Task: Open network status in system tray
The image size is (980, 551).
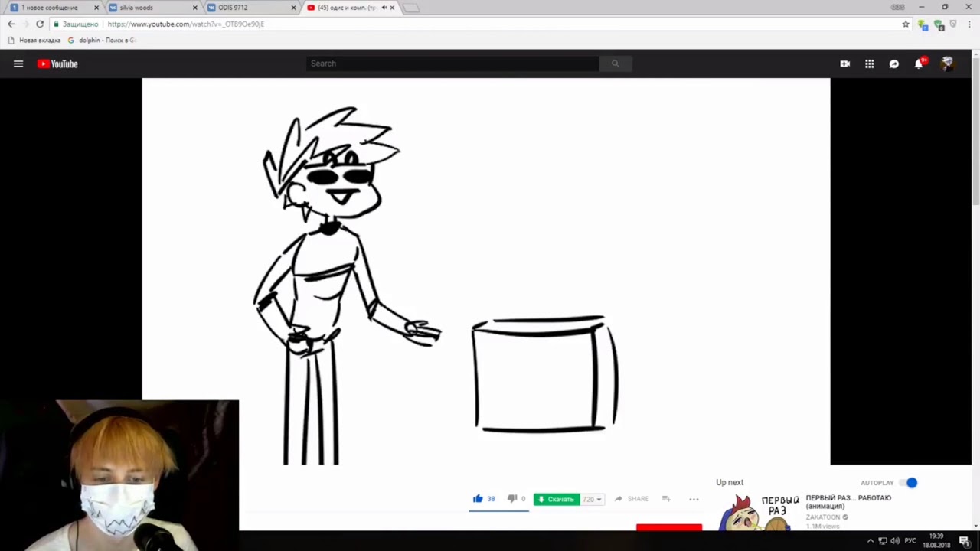Action: [883, 541]
